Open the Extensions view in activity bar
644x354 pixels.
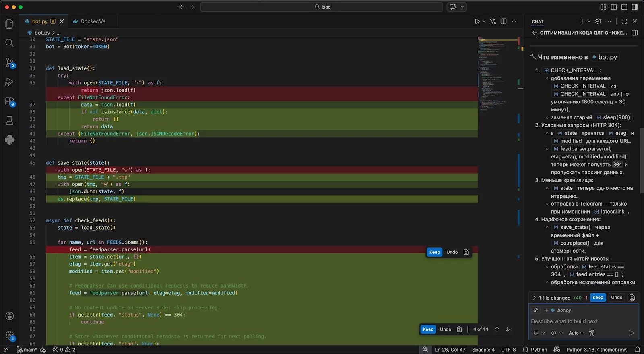pyautogui.click(x=10, y=101)
